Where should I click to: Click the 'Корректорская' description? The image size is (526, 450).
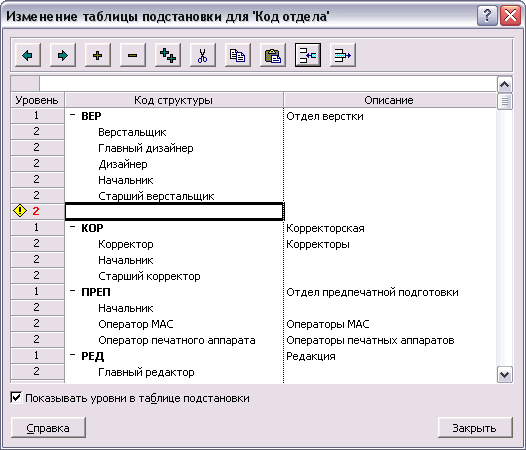tap(325, 228)
